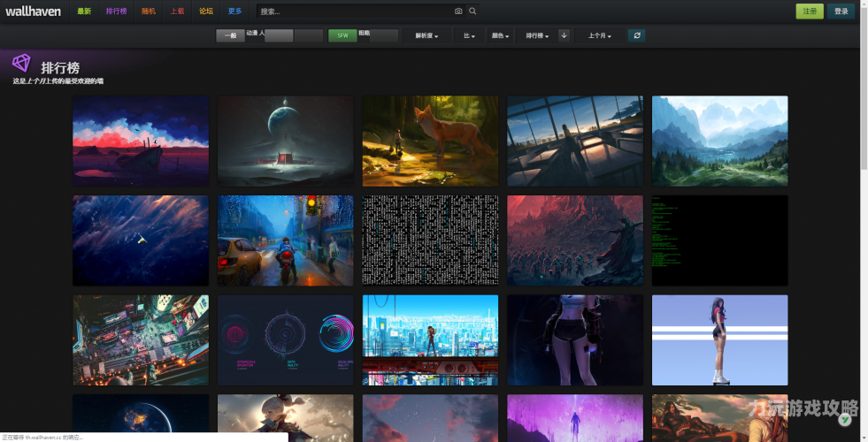The width and height of the screenshot is (868, 442).
Task: Open the dark blue ocean bird wallpaper
Action: 141,240
